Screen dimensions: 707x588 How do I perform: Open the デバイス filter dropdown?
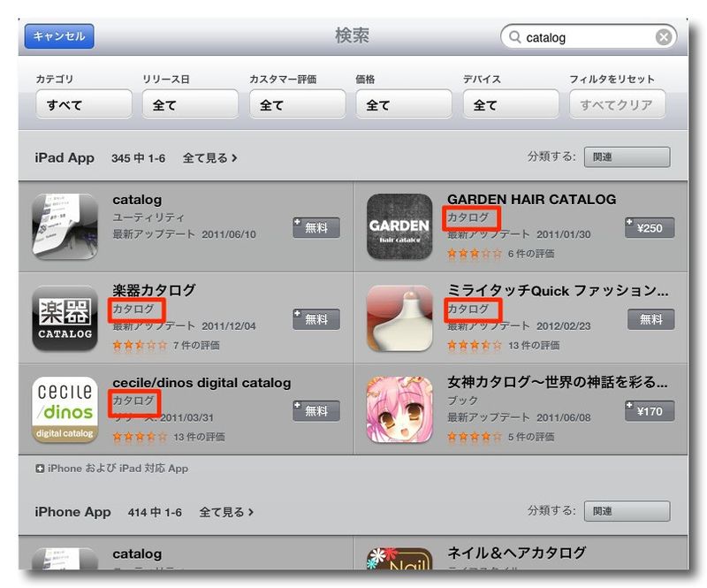511,104
